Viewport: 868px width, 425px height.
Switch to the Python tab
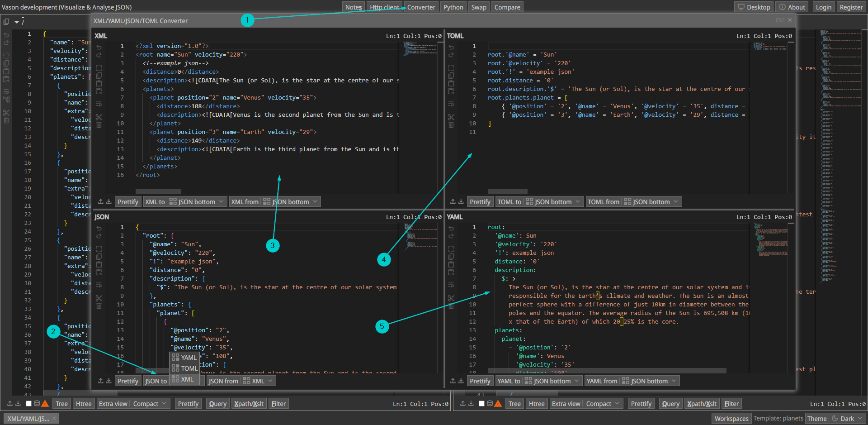click(x=453, y=7)
